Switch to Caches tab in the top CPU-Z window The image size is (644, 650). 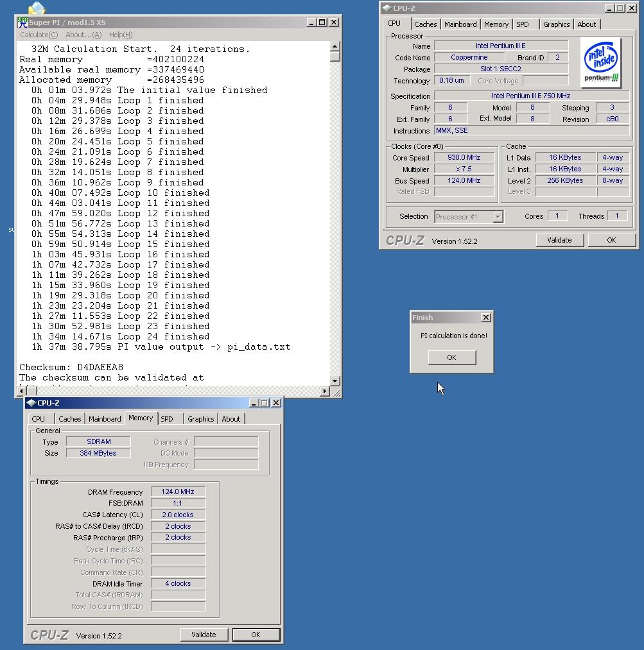426,24
